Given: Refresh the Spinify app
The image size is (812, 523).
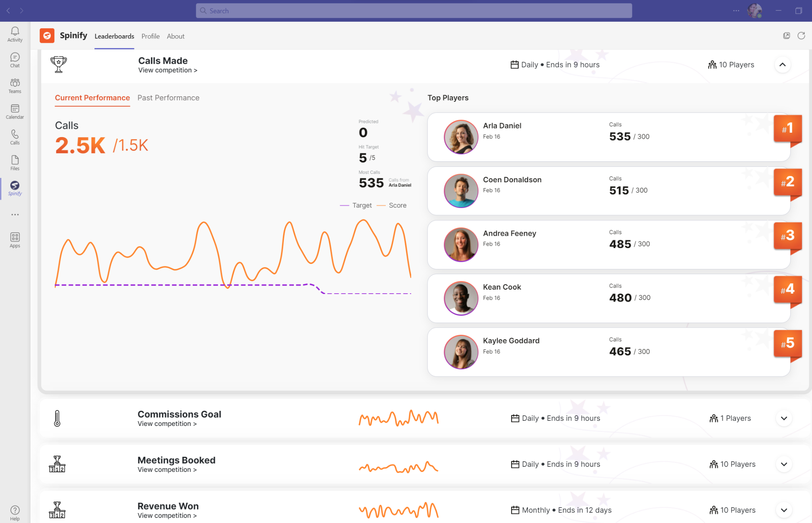Looking at the screenshot, I should tap(802, 36).
